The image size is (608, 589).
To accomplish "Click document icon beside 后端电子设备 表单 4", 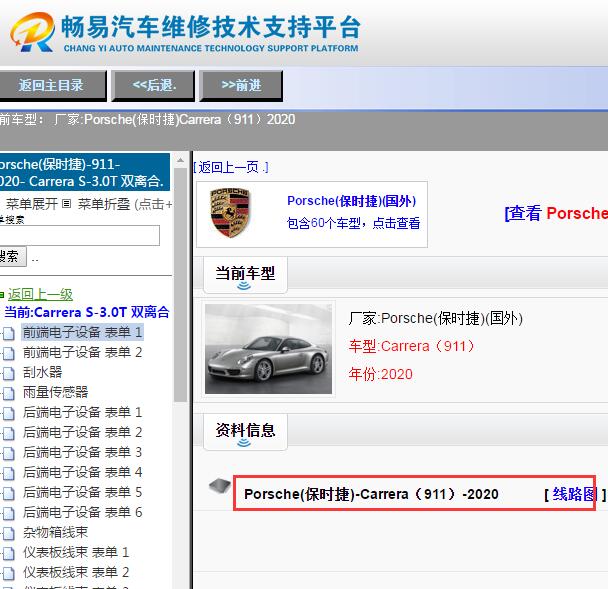I will pos(9,473).
